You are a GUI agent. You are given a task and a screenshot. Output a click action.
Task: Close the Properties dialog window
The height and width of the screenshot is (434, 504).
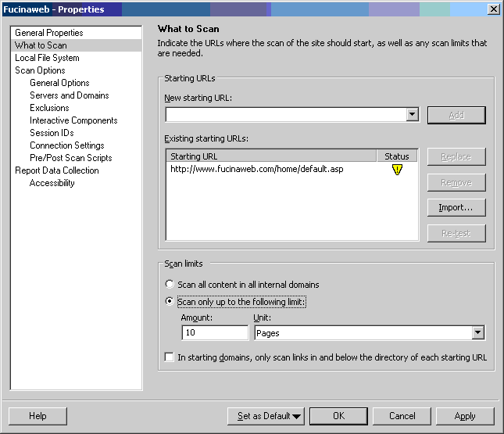click(x=493, y=9)
